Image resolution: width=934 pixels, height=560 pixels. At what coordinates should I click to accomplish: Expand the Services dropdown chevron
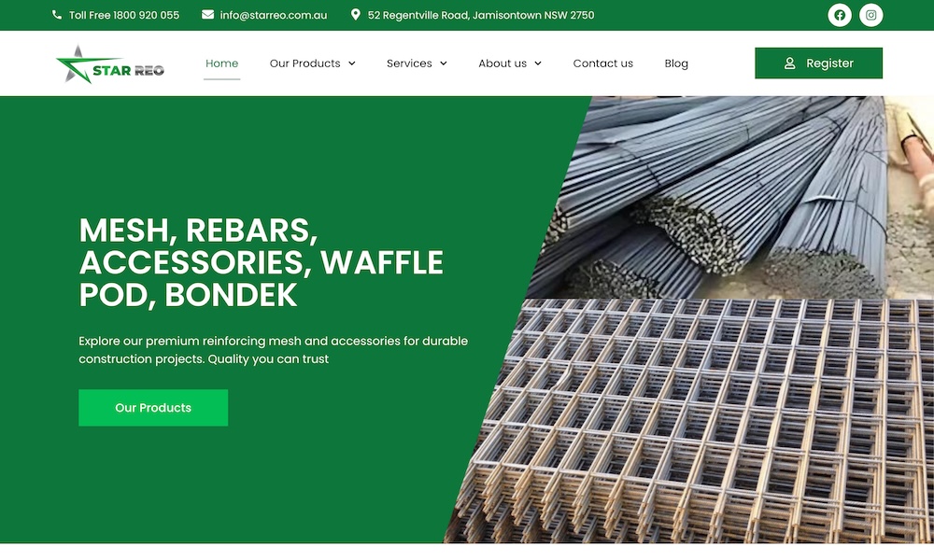click(443, 63)
